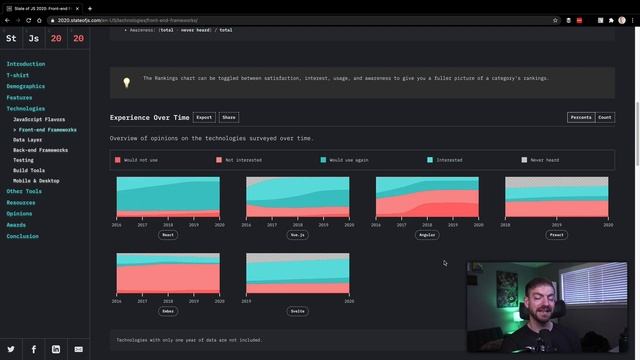Viewport: 640px width, 360px height.
Task: Click the React experience area chart
Action: tap(168, 197)
